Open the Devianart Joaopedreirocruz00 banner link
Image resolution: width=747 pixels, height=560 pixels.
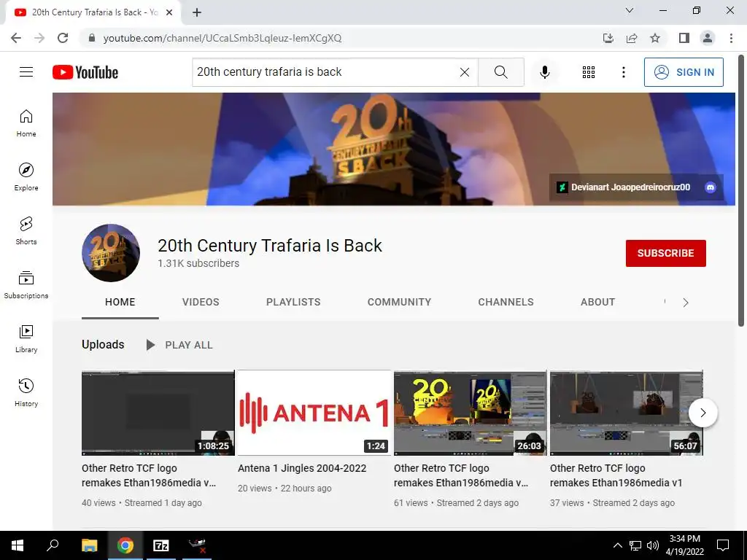624,187
